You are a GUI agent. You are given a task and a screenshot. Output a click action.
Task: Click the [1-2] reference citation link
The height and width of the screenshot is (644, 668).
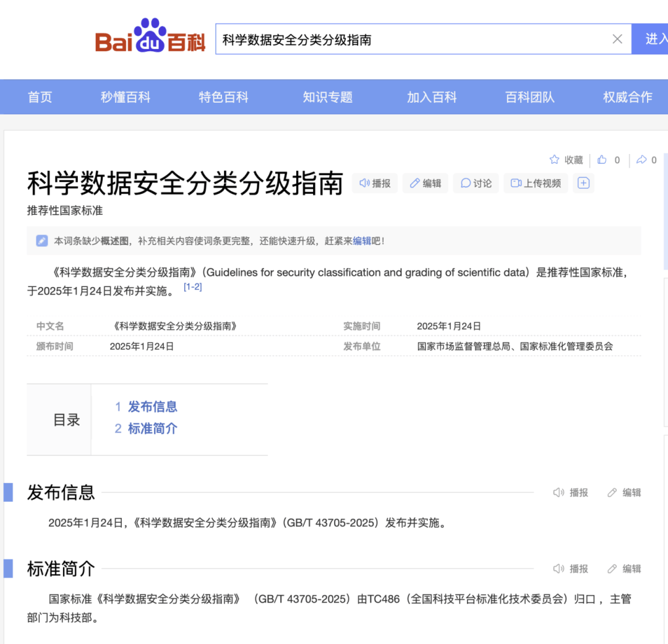(192, 287)
